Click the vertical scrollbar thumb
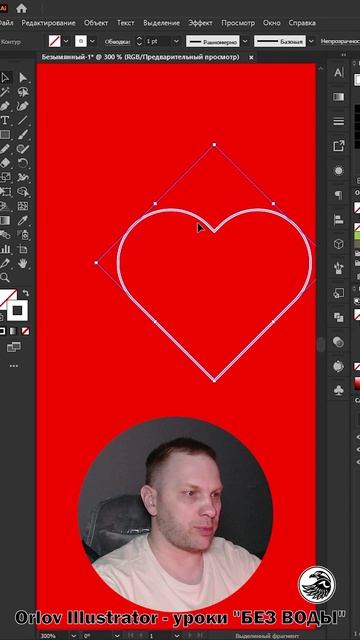This screenshot has width=360, height=640. coord(321,344)
